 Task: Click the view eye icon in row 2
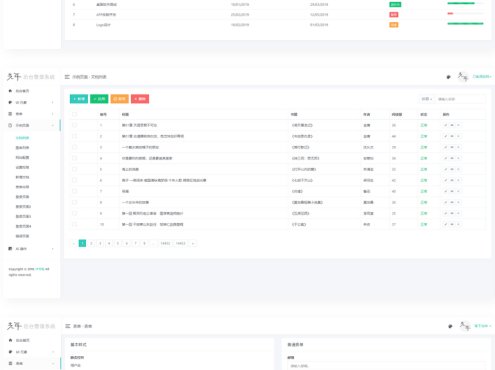click(452, 136)
